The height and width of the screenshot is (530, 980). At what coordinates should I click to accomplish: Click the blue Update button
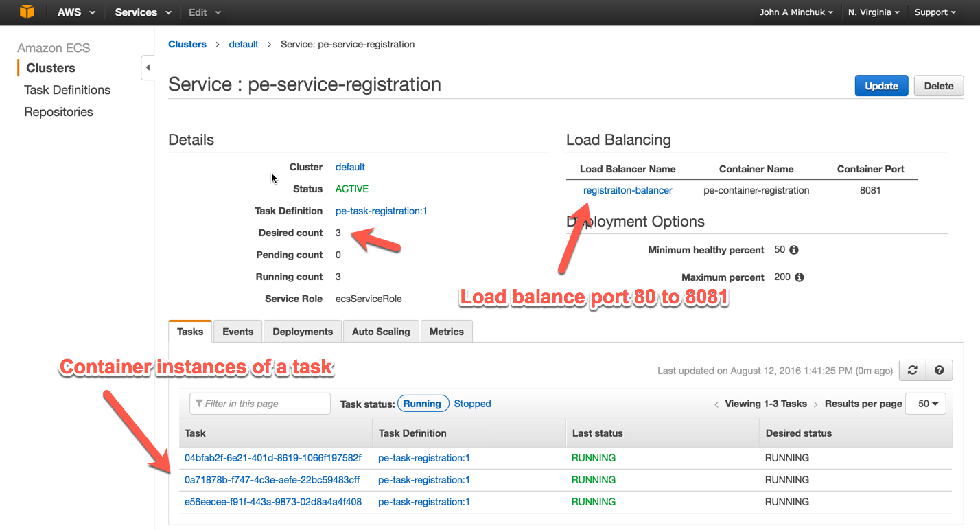point(881,86)
